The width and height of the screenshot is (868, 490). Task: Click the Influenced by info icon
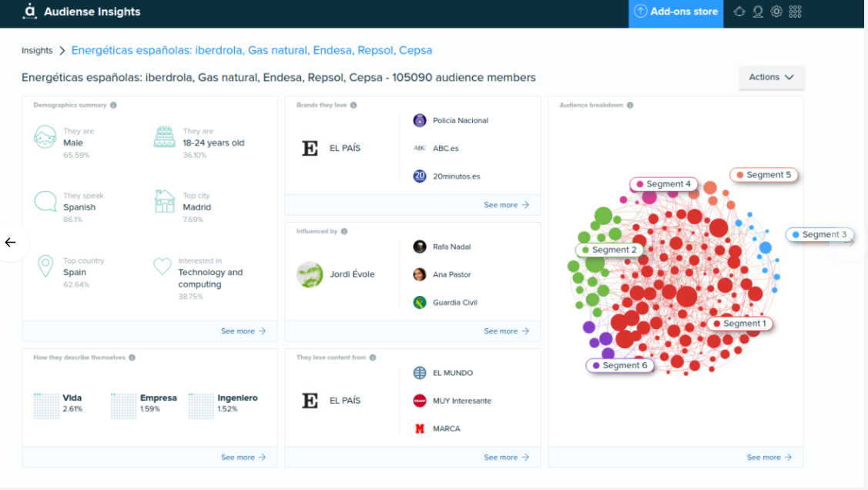click(344, 231)
